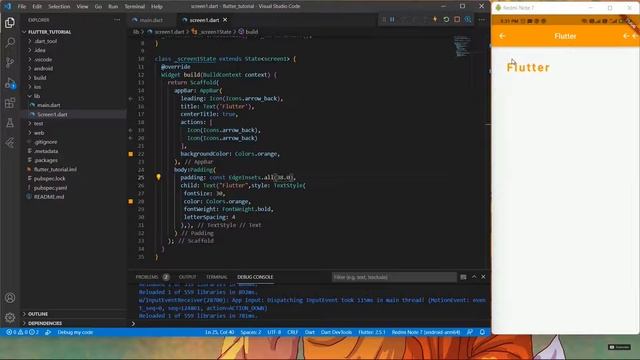
Task: Click the debug console filter field
Action: click(x=394, y=277)
